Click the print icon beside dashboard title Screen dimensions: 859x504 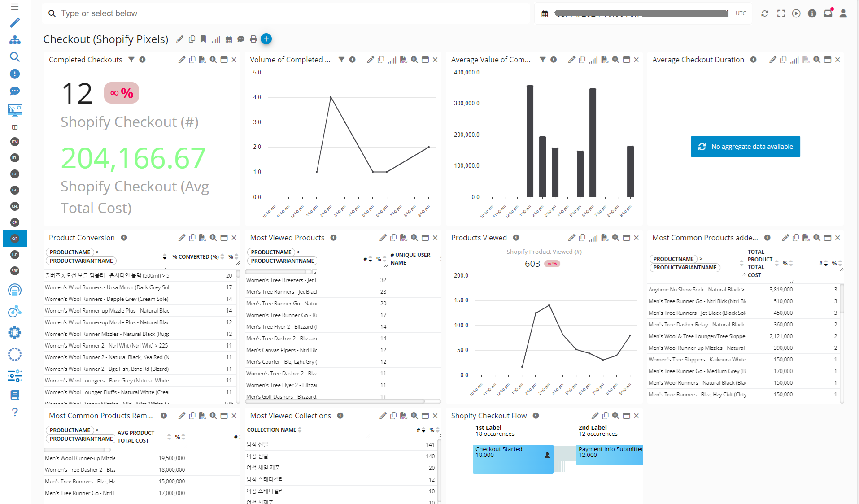tap(253, 39)
